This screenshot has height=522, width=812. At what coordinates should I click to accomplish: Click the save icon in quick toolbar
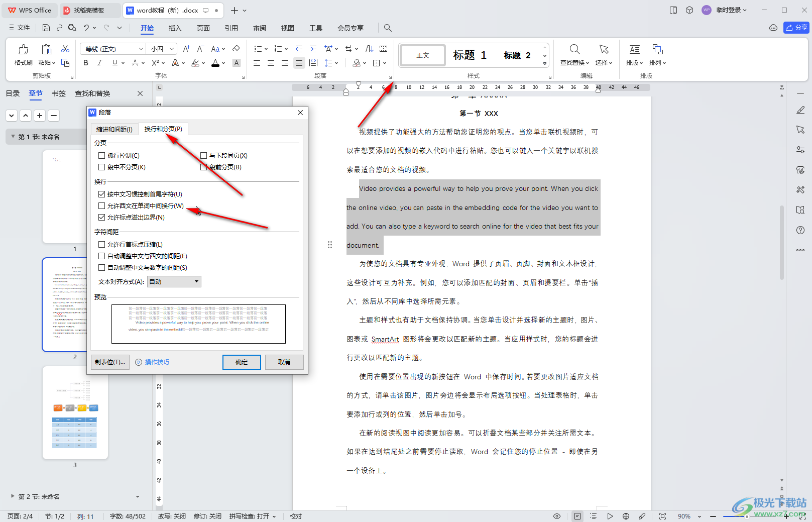46,28
